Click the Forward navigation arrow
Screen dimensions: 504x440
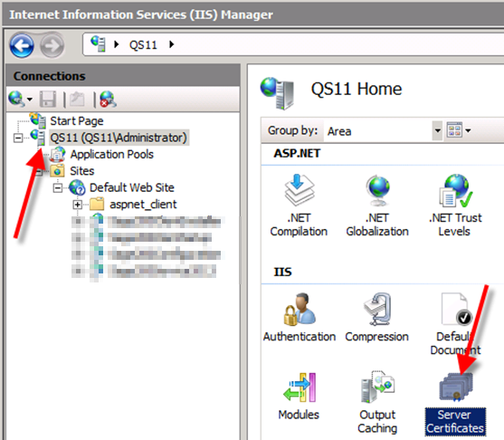click(x=52, y=45)
